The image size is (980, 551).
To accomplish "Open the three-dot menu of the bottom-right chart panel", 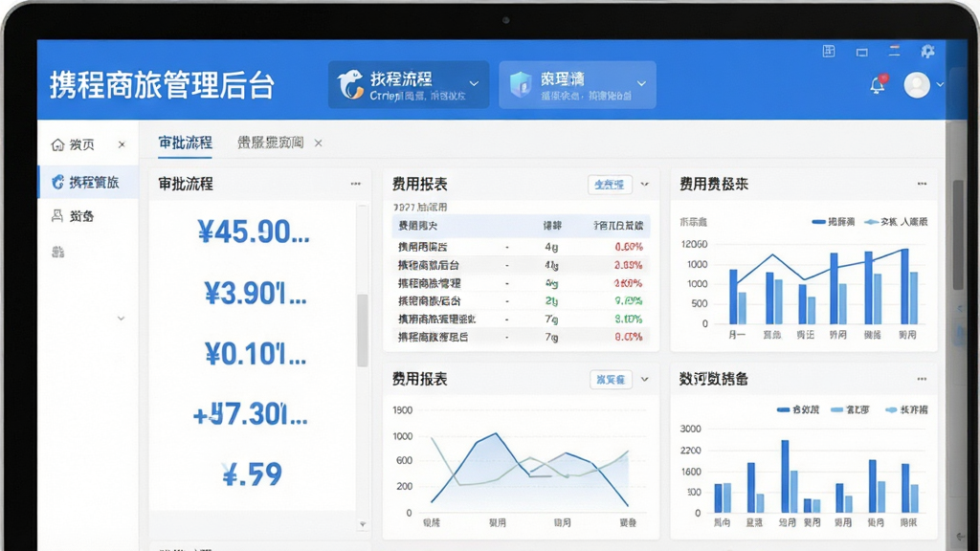I will click(922, 379).
